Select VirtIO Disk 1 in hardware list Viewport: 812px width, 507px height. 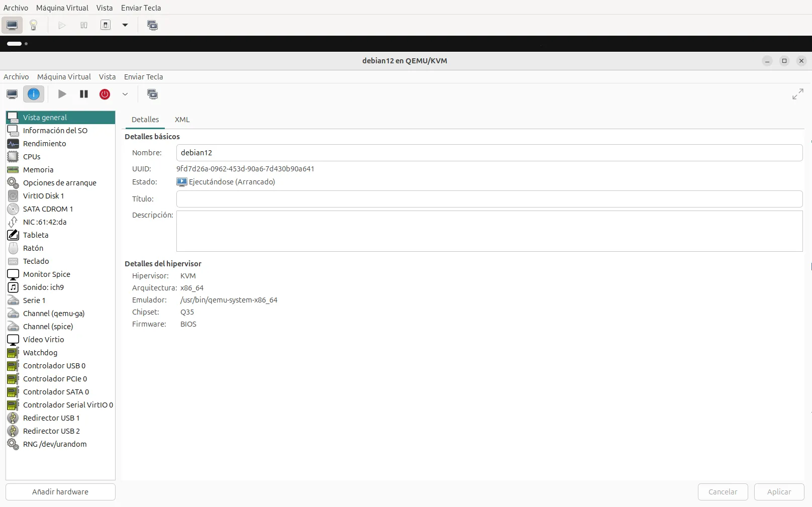(43, 196)
